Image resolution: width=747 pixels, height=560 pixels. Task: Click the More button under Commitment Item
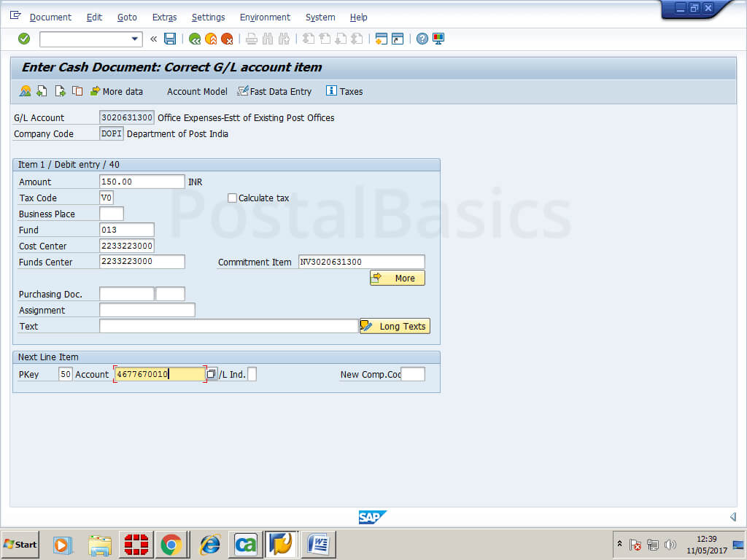tap(397, 278)
